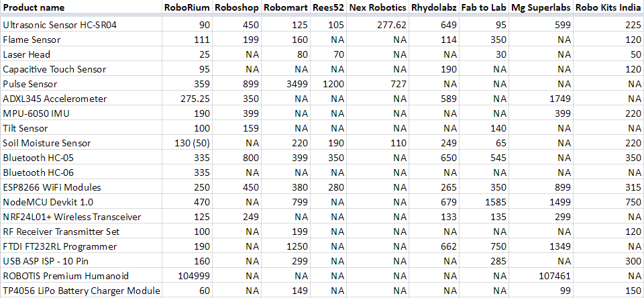Click the 285 Fab to Lab price cell
The width and height of the screenshot is (644, 298).
coord(484,261)
